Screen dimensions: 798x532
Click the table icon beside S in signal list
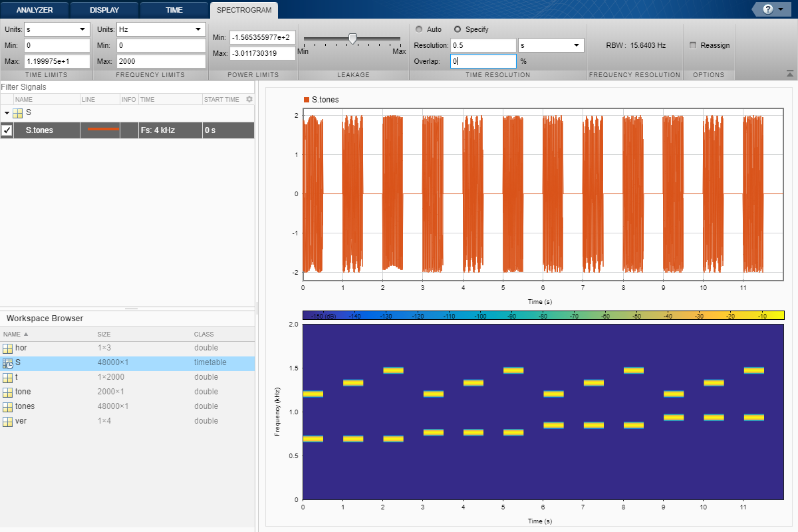click(18, 113)
